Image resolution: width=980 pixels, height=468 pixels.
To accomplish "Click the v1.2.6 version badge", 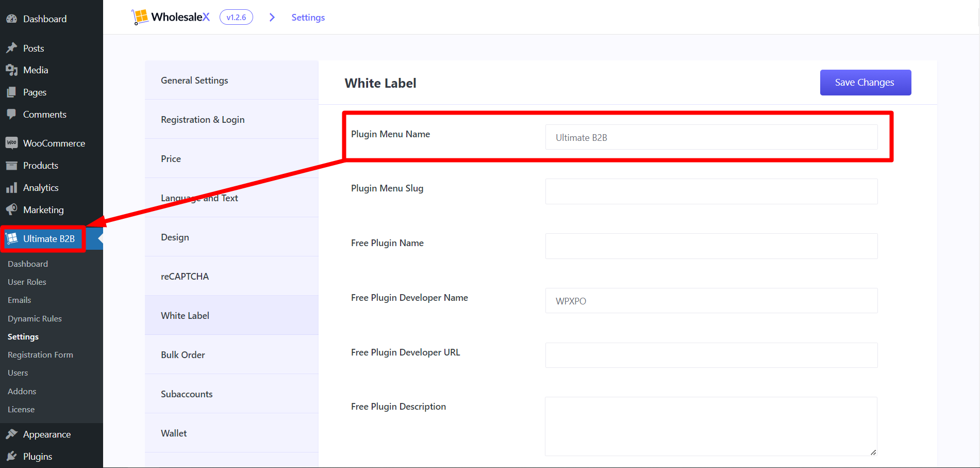I will click(236, 17).
